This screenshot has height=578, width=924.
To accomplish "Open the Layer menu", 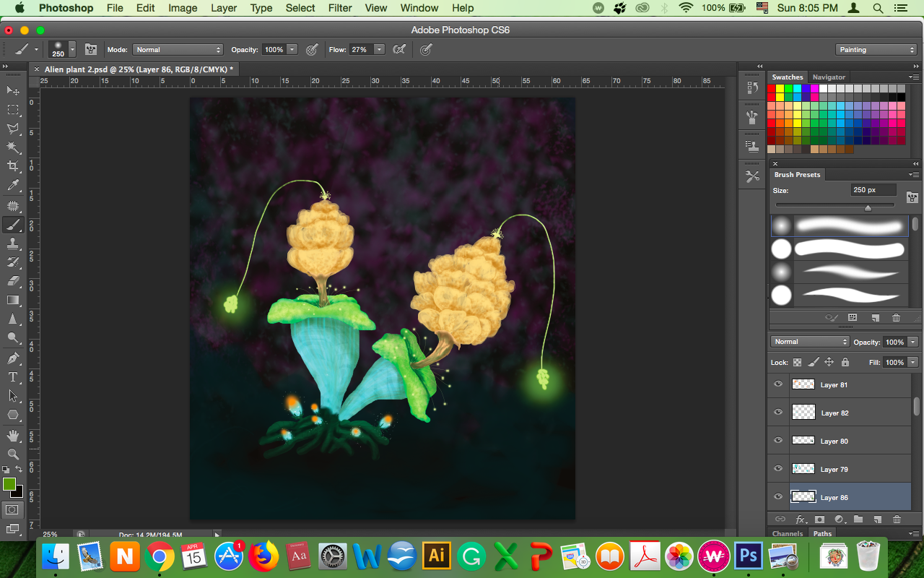I will tap(224, 8).
